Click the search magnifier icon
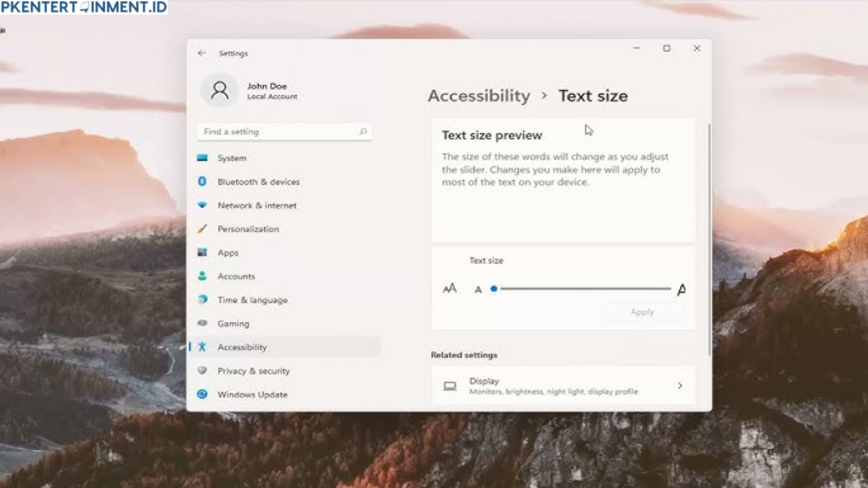 pos(363,132)
